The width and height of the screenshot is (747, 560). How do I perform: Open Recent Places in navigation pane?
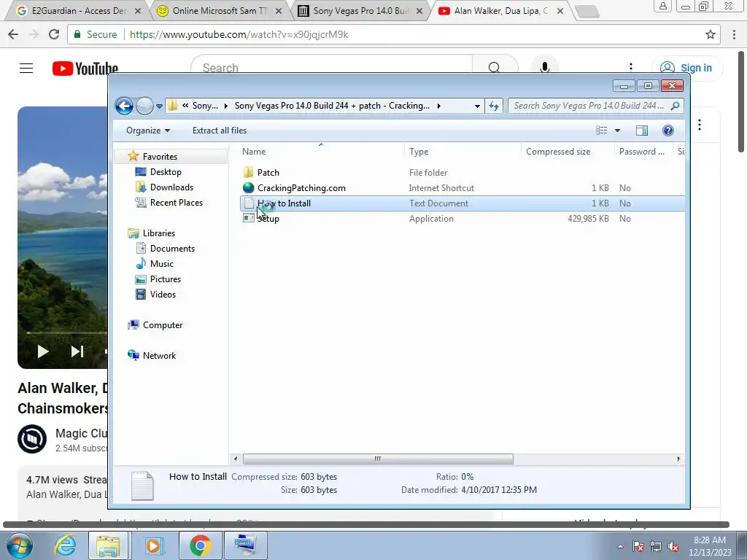177,203
